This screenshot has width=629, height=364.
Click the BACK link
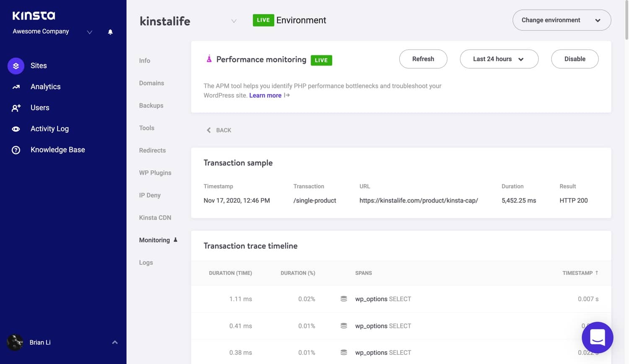224,130
